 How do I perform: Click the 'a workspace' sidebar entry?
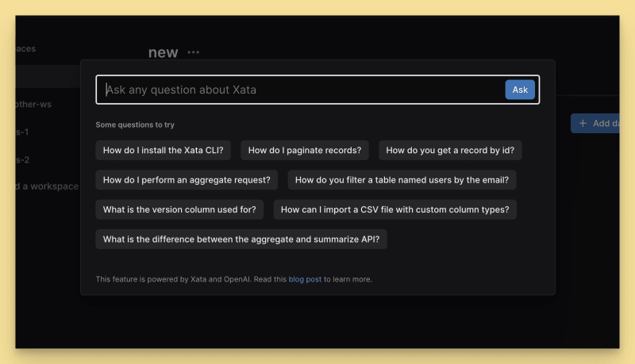pyautogui.click(x=47, y=186)
